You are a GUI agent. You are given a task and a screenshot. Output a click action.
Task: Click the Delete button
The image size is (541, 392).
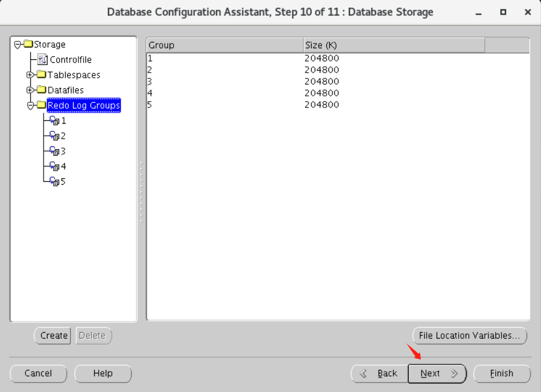click(x=93, y=336)
